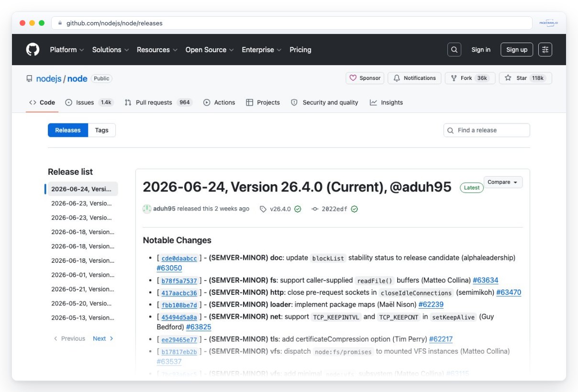
Task: Expand the Solutions menu
Action: coord(110,50)
